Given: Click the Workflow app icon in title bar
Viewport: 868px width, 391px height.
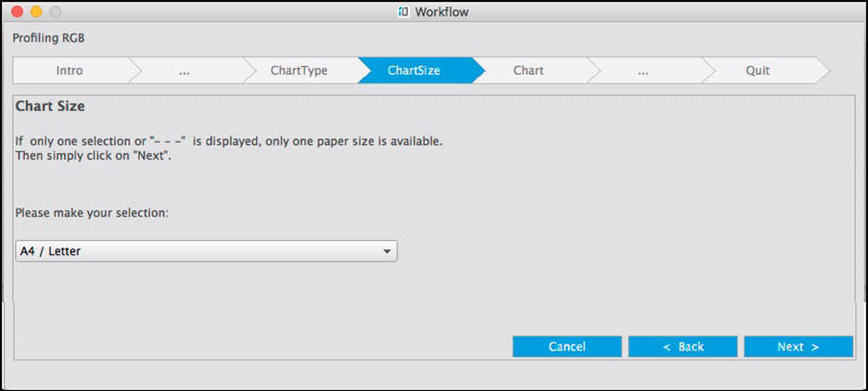Looking at the screenshot, I should click(x=403, y=11).
